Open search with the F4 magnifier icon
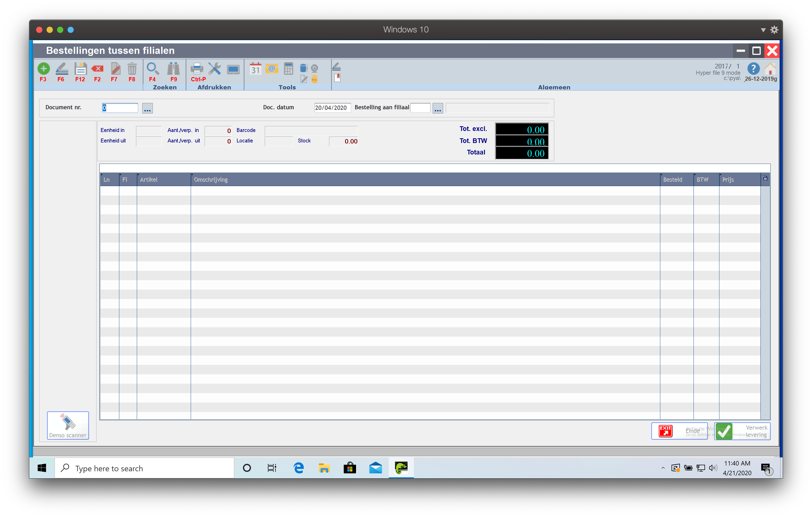This screenshot has width=812, height=517. [153, 69]
